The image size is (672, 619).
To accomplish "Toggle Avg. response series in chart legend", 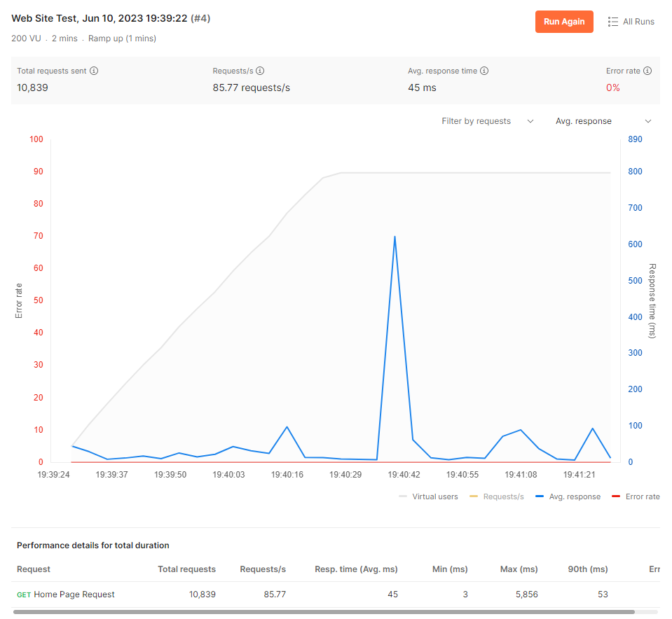I will (x=574, y=496).
